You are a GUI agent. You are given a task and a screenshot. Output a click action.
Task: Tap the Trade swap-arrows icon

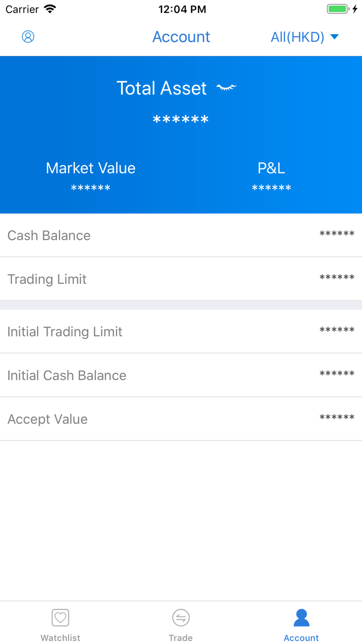(x=180, y=617)
